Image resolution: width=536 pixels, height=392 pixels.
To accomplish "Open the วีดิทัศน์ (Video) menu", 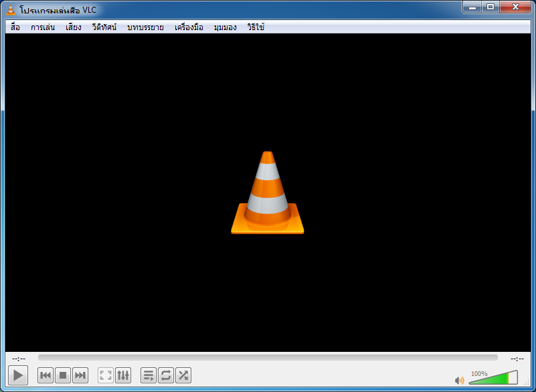I will pyautogui.click(x=104, y=27).
